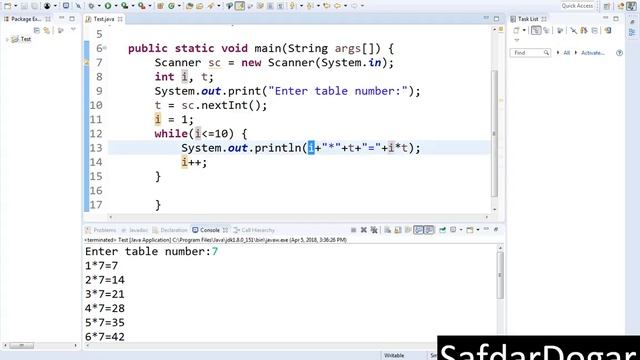Click the Console vertical scrollbar
Screen dimensions: 640x360
[500, 275]
